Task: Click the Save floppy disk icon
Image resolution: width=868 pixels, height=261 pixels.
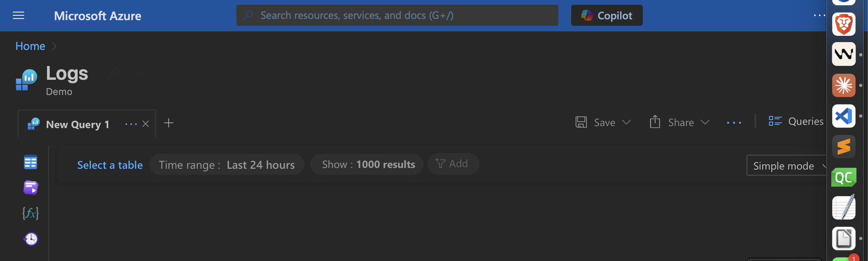Action: point(581,122)
